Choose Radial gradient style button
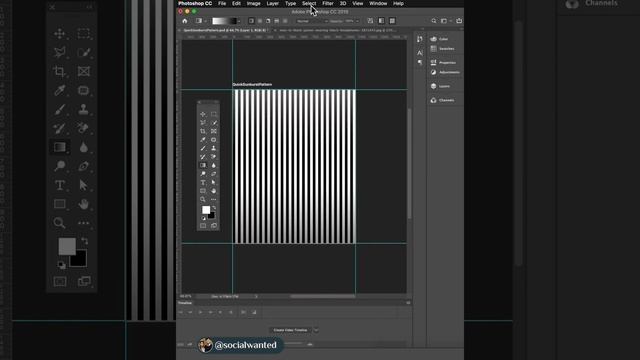 tap(260, 21)
